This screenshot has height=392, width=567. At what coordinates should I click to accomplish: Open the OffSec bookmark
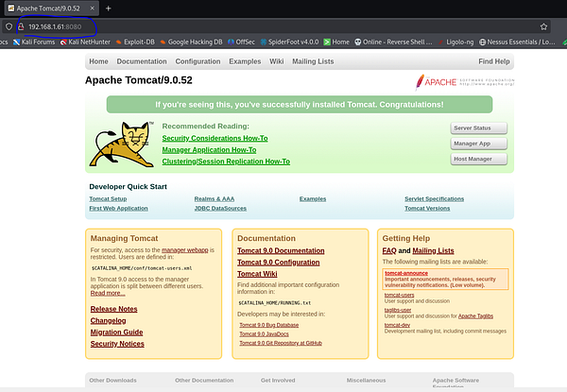[x=241, y=42]
